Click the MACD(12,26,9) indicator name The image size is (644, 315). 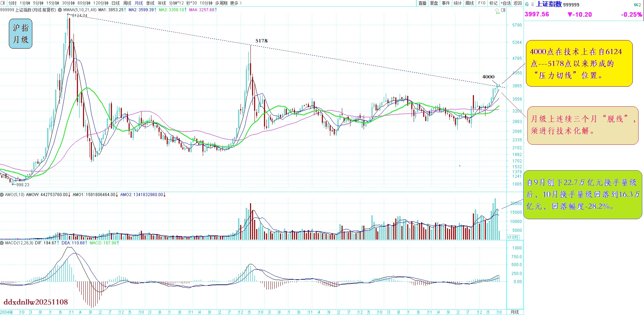coord(19,243)
